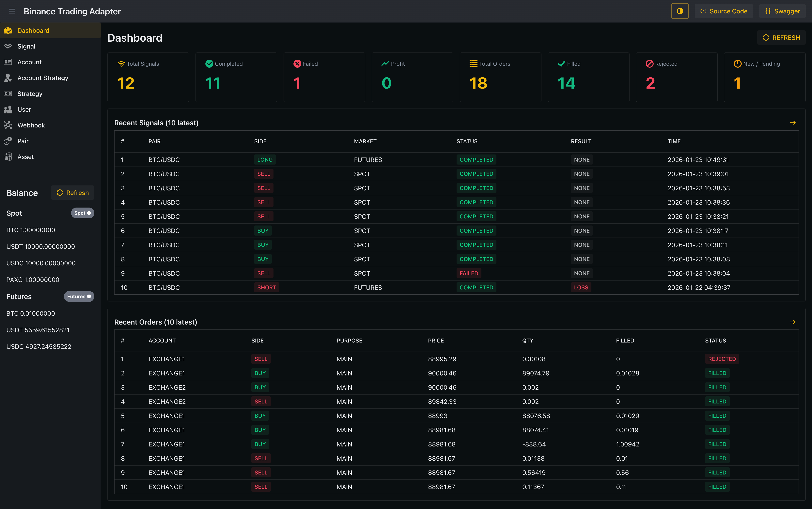
Task: Toggle the Spot balance switch
Action: [83, 213]
